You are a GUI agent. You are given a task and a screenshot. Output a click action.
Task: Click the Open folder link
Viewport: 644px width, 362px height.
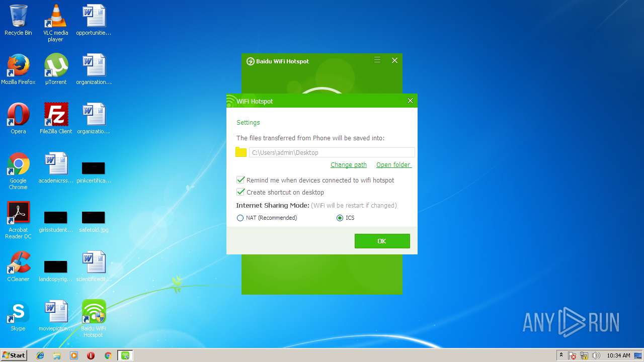pyautogui.click(x=393, y=165)
